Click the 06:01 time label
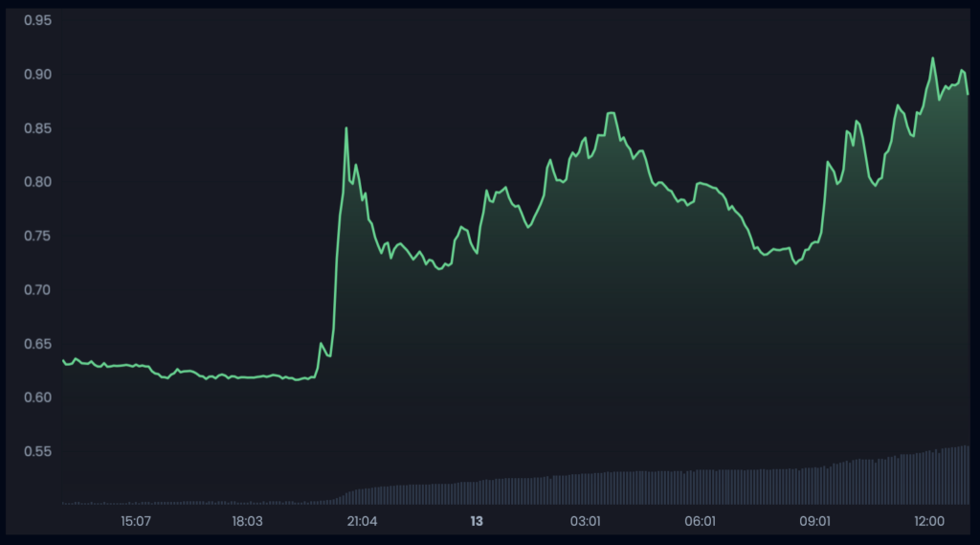Screen dimensions: 980x545 click(701, 522)
